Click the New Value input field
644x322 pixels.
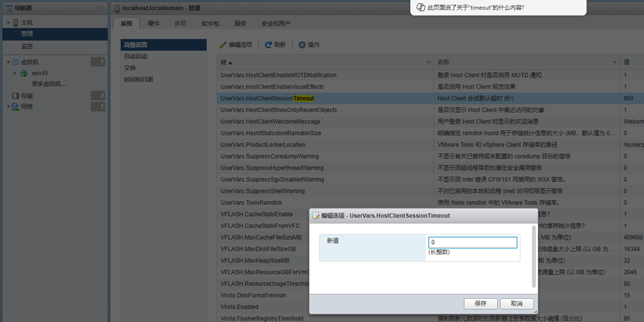pyautogui.click(x=472, y=242)
